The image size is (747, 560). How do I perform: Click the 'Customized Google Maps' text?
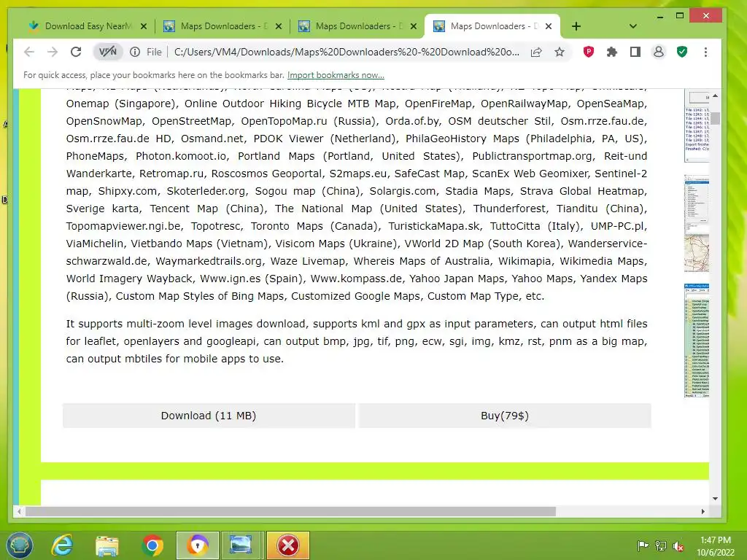click(x=355, y=296)
